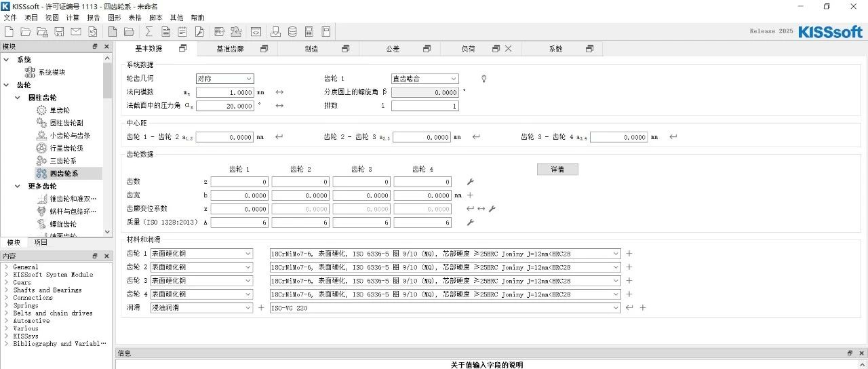This screenshot has height=369, width=868.
Task: Collapse the 更多齿轮 tree node
Action: 18,186
